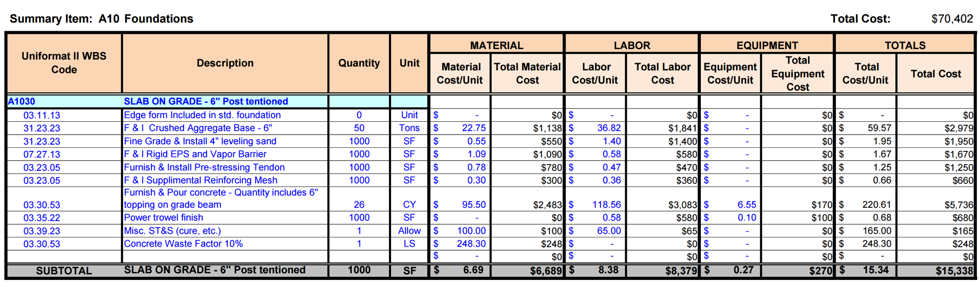Select the Rigid EPS and Vapor Barrier row
980x287 pixels.
coord(491,154)
